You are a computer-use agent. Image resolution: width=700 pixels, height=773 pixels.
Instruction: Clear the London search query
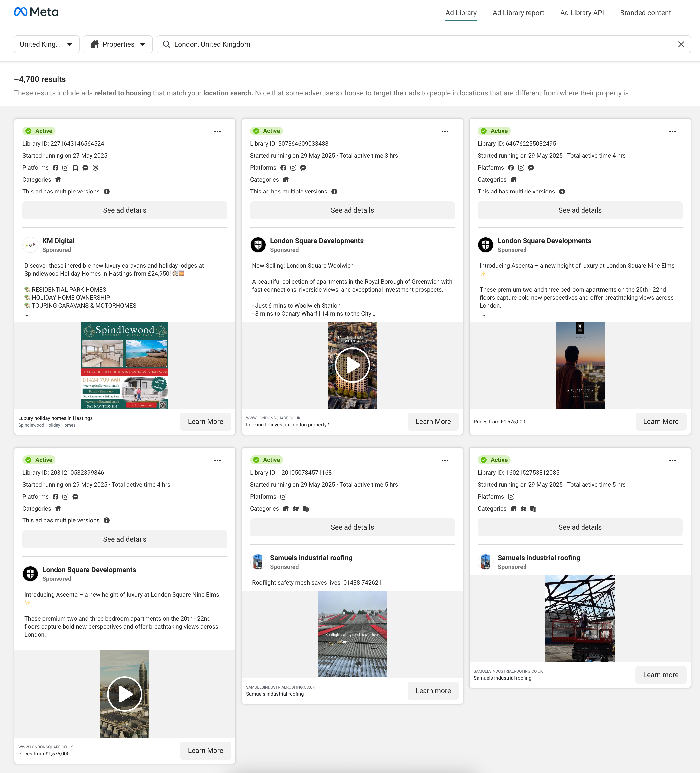681,45
